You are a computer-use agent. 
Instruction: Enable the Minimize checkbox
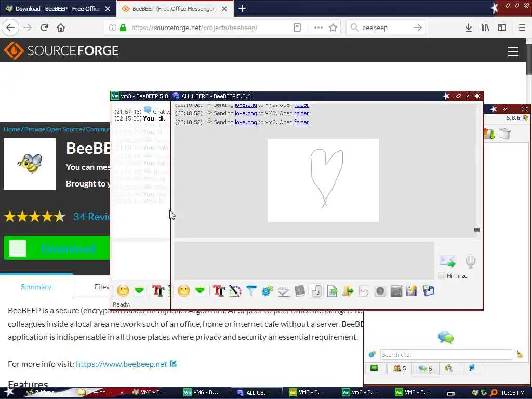[442, 275]
